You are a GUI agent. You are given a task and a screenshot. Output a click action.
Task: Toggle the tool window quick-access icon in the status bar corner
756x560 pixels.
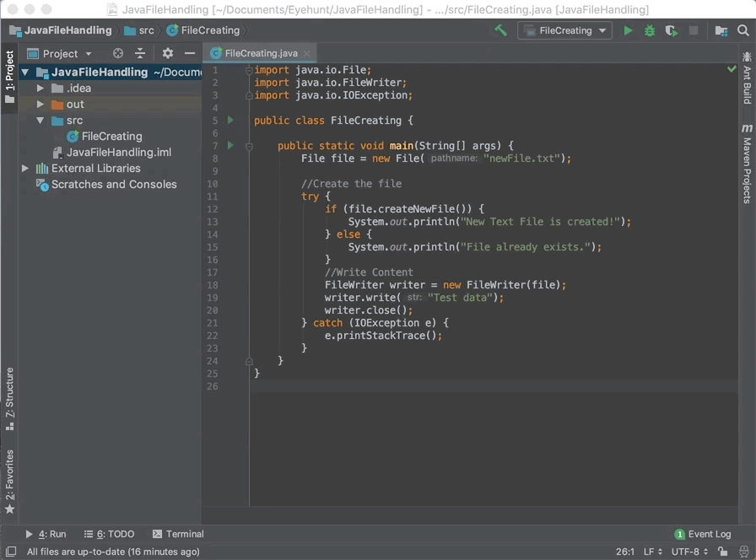(x=11, y=552)
